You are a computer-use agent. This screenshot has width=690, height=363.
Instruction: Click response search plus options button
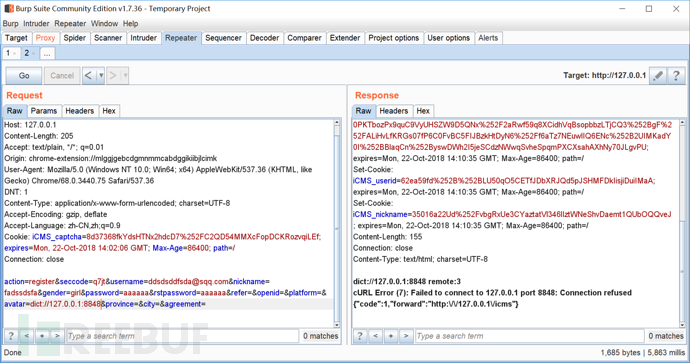click(x=391, y=336)
